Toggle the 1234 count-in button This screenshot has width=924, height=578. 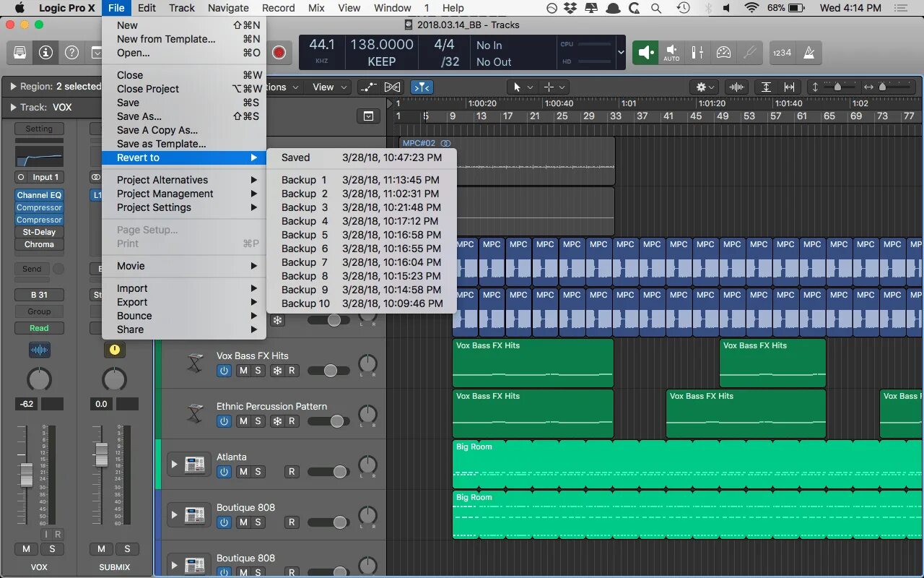(x=782, y=53)
